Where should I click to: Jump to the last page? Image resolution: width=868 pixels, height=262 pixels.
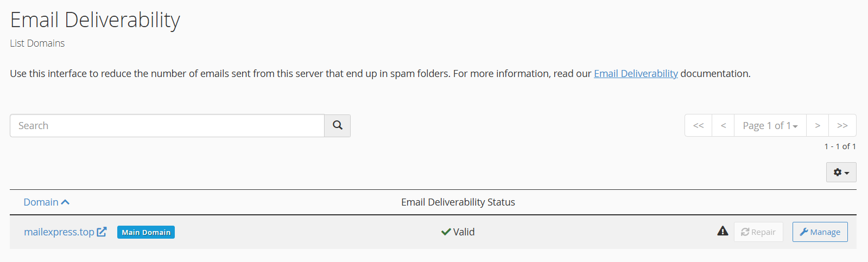(842, 125)
